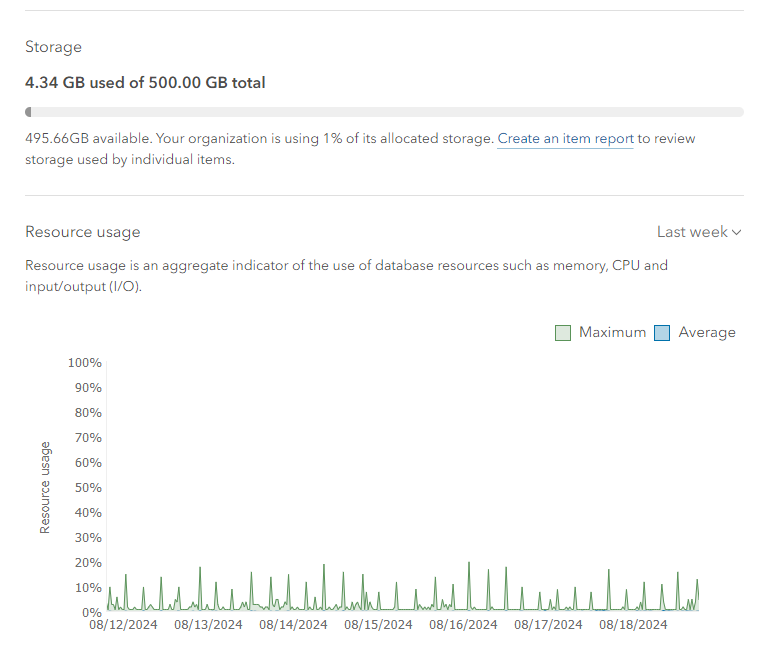Open the Create an item report link
The width and height of the screenshot is (770, 671).
click(566, 139)
